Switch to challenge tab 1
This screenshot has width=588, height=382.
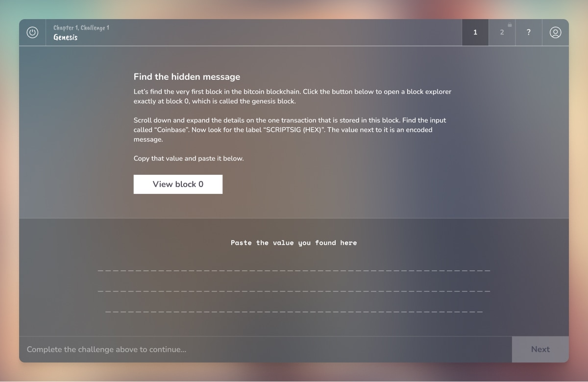coord(475,32)
